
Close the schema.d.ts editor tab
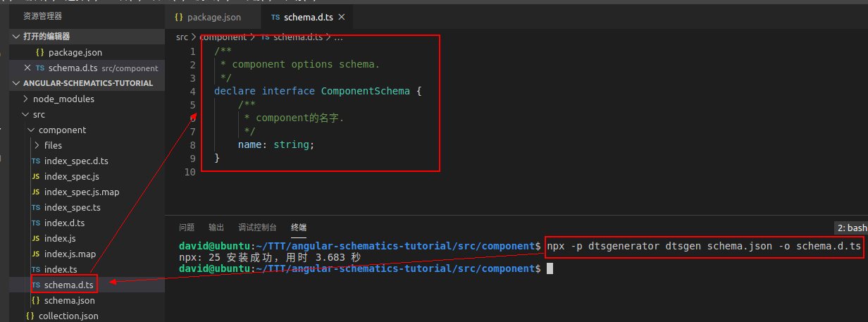[x=342, y=17]
